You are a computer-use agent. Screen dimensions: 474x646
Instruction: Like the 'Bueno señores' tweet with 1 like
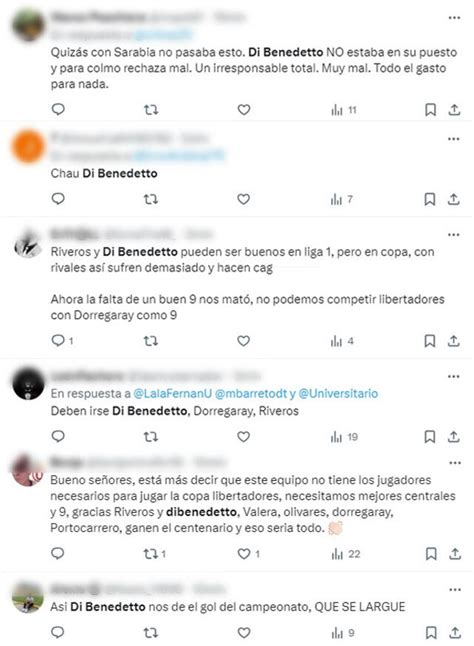(x=248, y=554)
